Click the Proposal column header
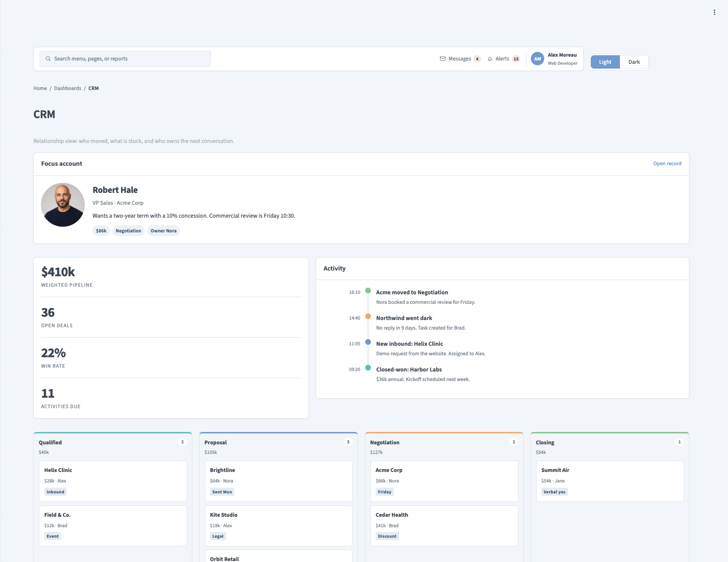The width and height of the screenshot is (728, 562). point(216,442)
